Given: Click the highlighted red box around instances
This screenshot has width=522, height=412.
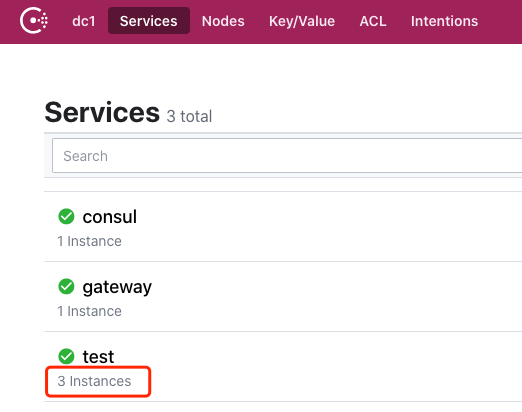Looking at the screenshot, I should pyautogui.click(x=98, y=381).
